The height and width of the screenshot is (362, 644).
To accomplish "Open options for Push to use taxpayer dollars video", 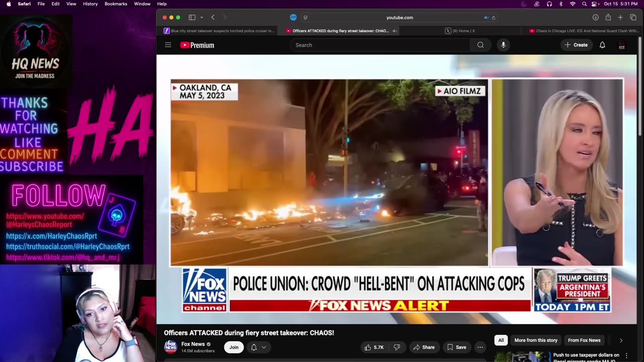I will tap(626, 355).
